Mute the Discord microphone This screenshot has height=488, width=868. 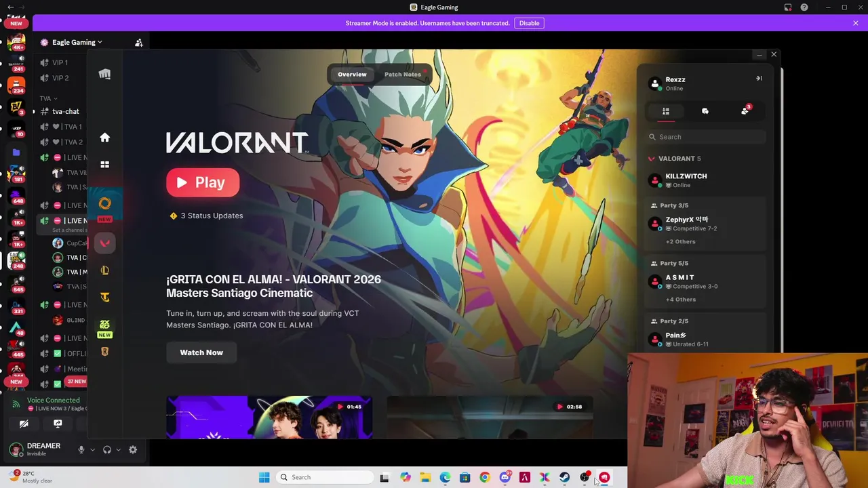81,449
